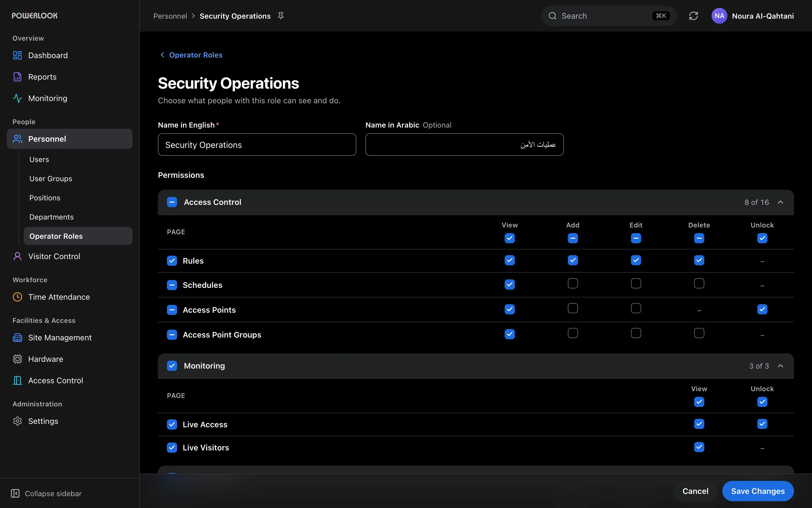Click the pin icon beside Security Operations breadcrumb

click(281, 16)
